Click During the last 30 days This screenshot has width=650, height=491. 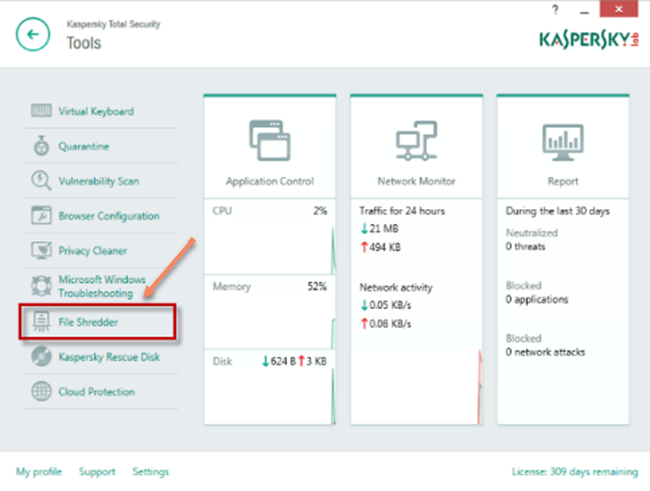pos(558,211)
